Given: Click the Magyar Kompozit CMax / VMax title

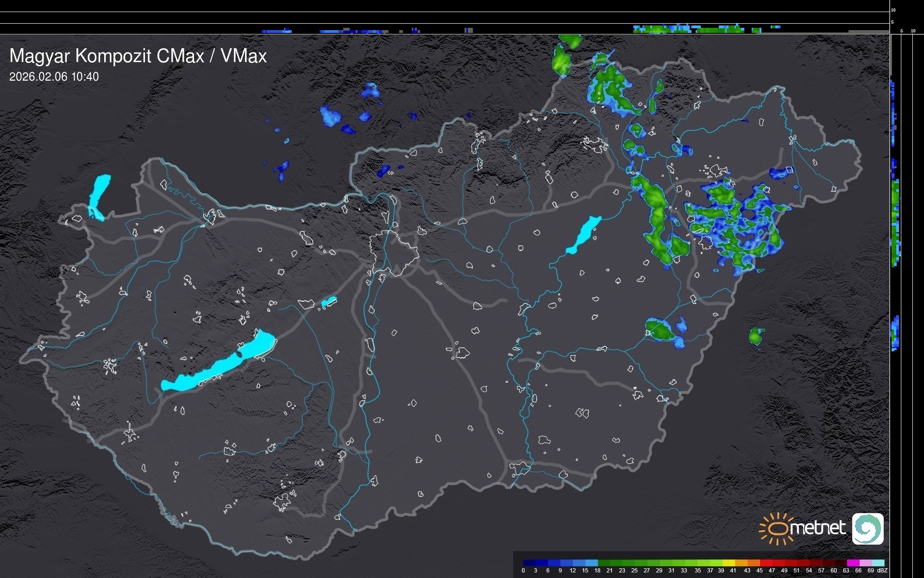Looking at the screenshot, I should click(138, 56).
